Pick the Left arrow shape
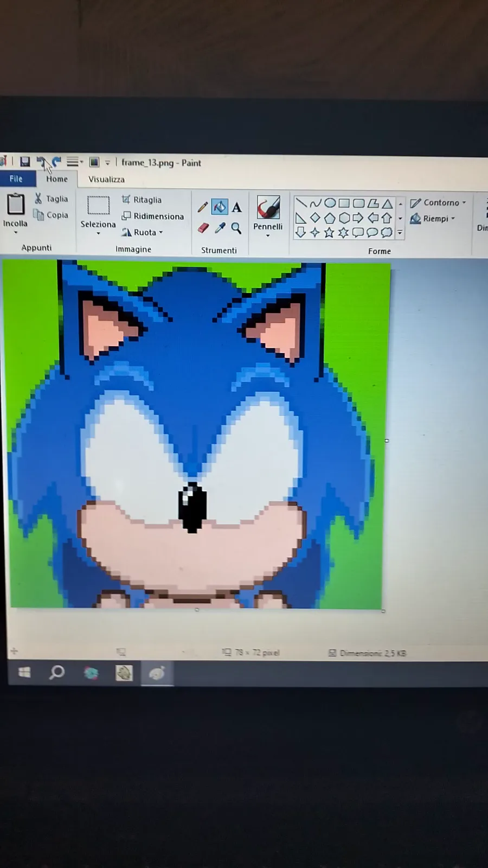This screenshot has height=868, width=488. coord(373,218)
